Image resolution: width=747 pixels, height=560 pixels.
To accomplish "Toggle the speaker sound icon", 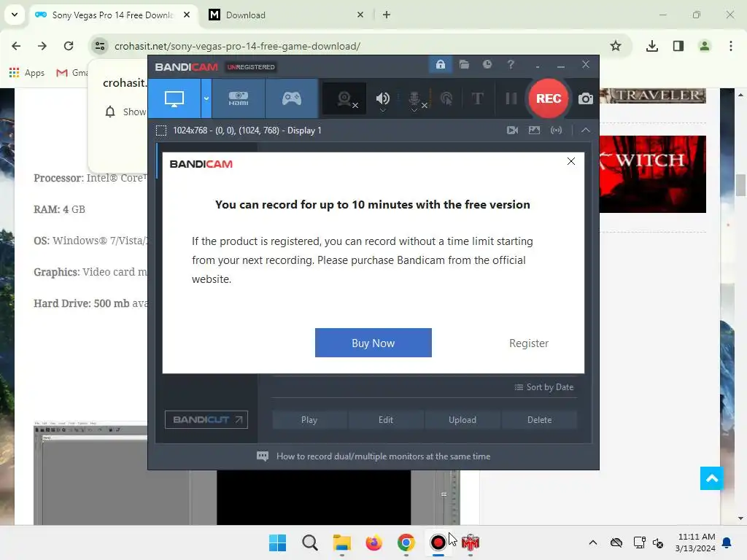I will 382,99.
